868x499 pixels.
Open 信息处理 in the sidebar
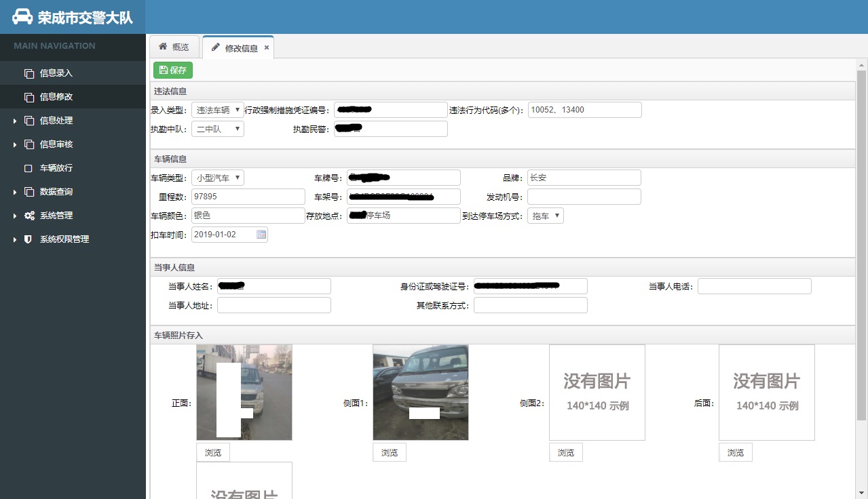click(x=73, y=121)
